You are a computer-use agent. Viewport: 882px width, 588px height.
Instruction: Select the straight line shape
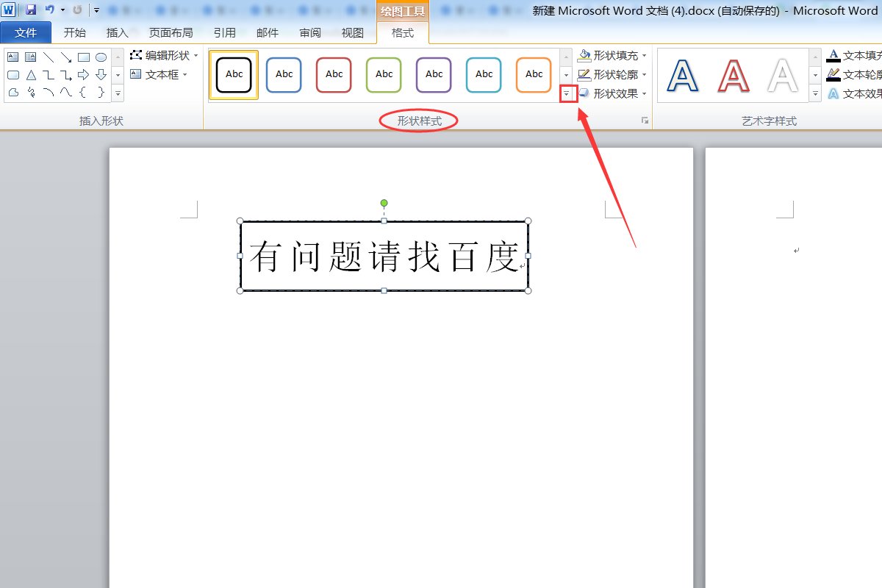click(x=49, y=57)
